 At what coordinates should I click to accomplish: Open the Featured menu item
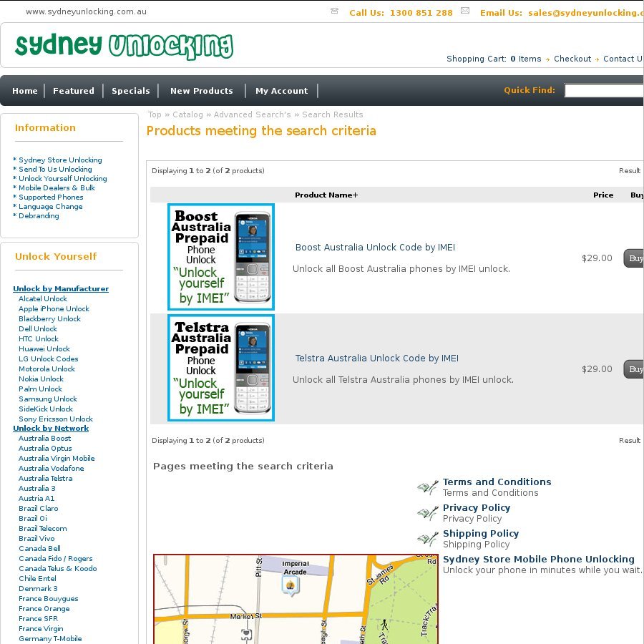pos(74,91)
